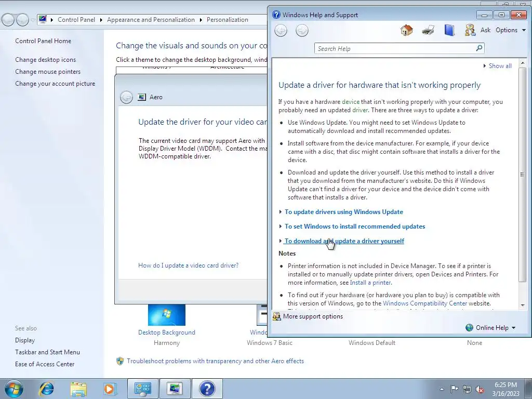Image resolution: width=532 pixels, height=399 pixels.
Task: Open breadcrumb arrow after Appearance and Personalization
Action: [201, 20]
